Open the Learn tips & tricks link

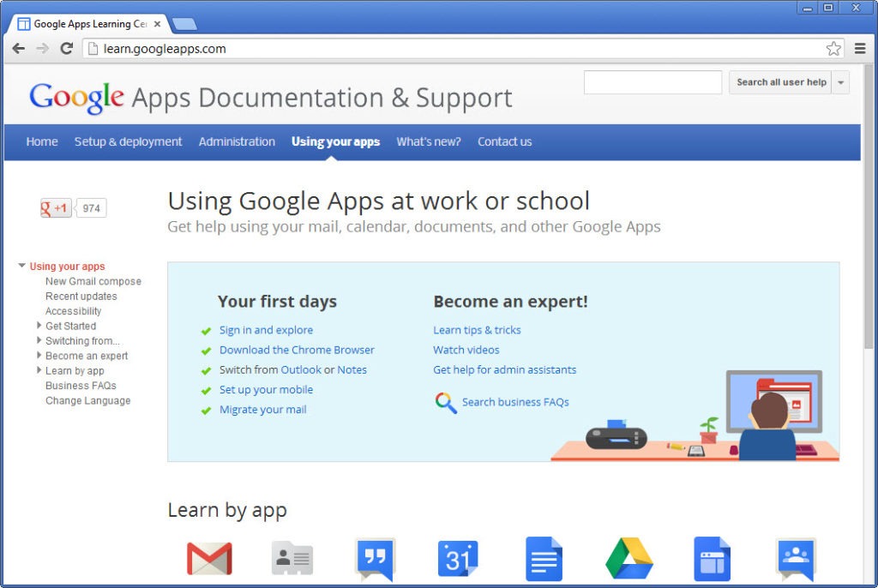pyautogui.click(x=477, y=330)
